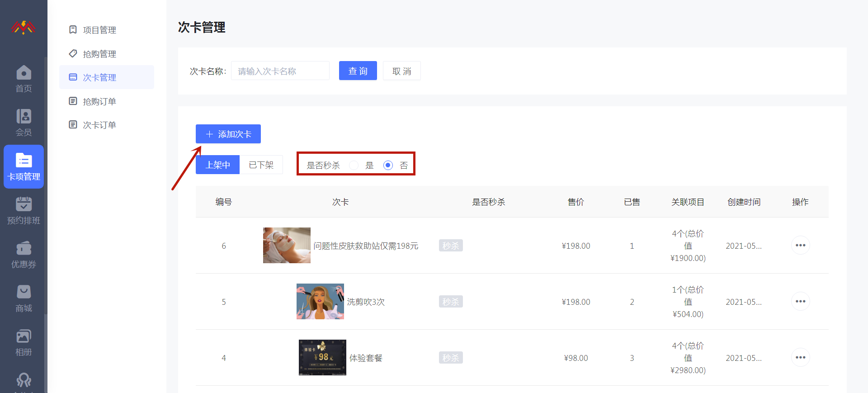Open facial mask thumbnail of card 6
The width and height of the screenshot is (868, 393).
287,245
